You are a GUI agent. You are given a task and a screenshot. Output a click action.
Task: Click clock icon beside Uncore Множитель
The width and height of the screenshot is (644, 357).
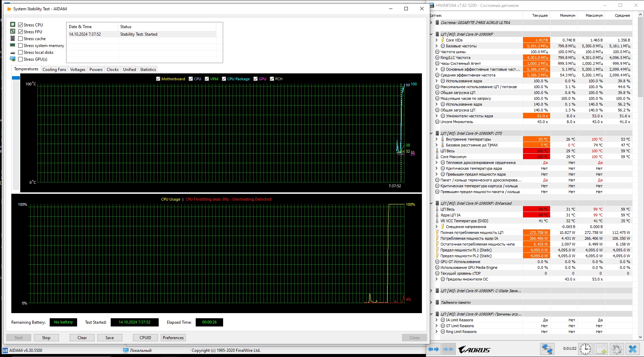pyautogui.click(x=437, y=122)
